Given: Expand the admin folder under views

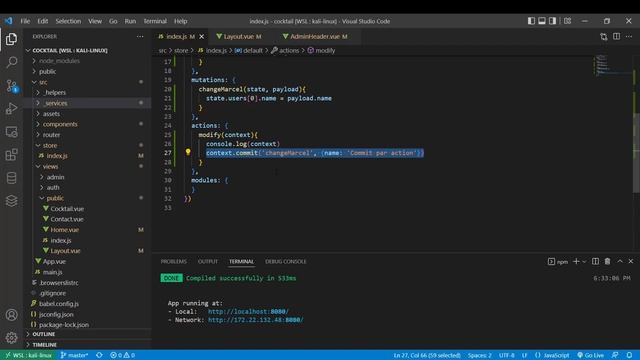Looking at the screenshot, I should [87, 177].
